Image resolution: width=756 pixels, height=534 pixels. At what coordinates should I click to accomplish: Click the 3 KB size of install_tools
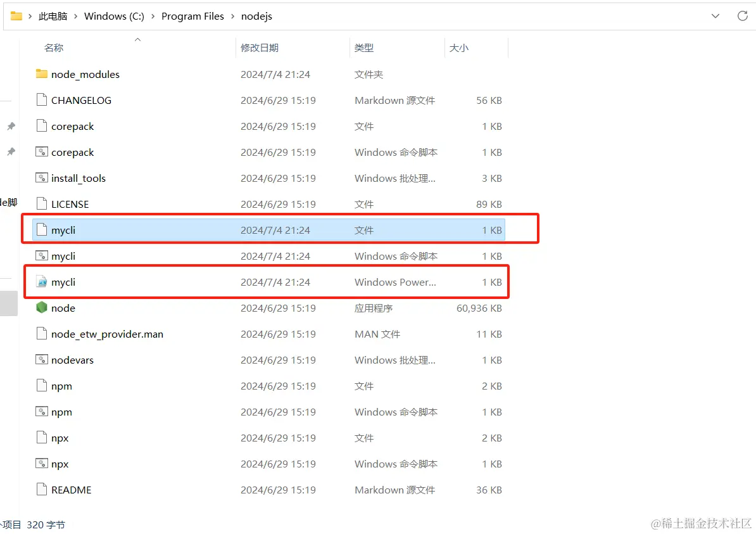[492, 179]
